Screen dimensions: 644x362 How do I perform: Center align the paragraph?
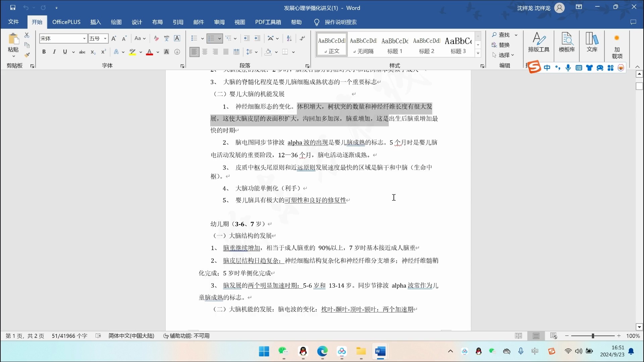(205, 52)
